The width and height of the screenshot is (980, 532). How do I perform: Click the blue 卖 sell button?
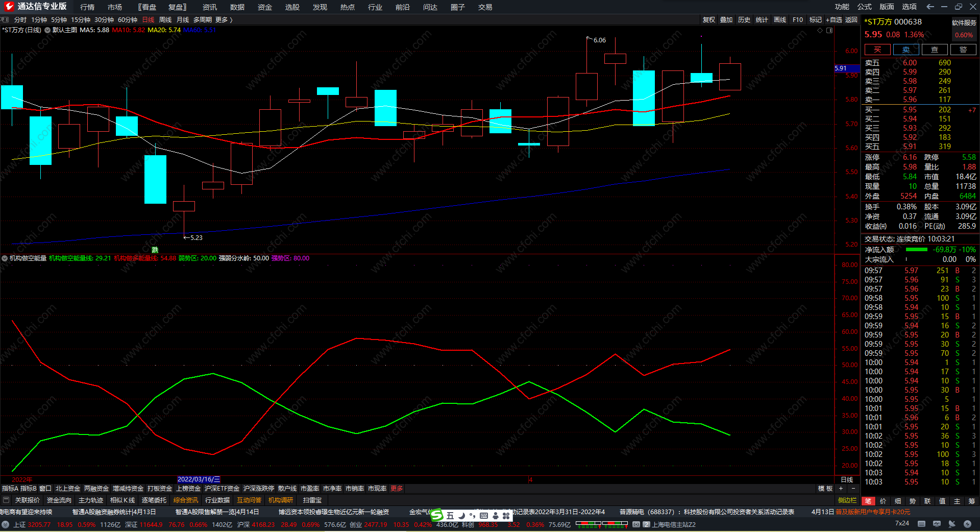pyautogui.click(x=905, y=50)
